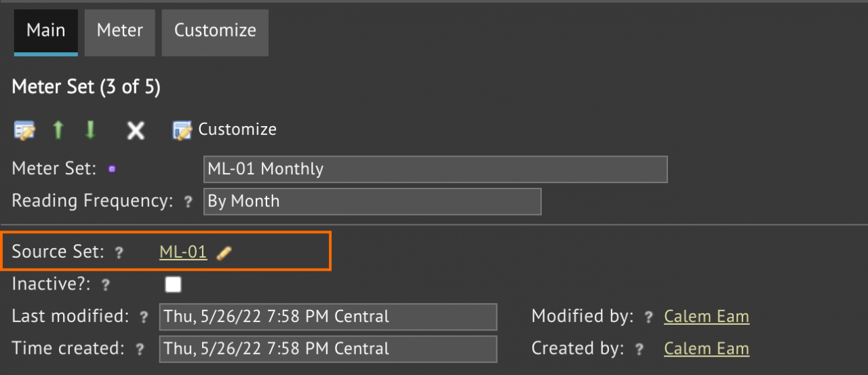Open Calem Eam link beside Modified by

click(707, 317)
